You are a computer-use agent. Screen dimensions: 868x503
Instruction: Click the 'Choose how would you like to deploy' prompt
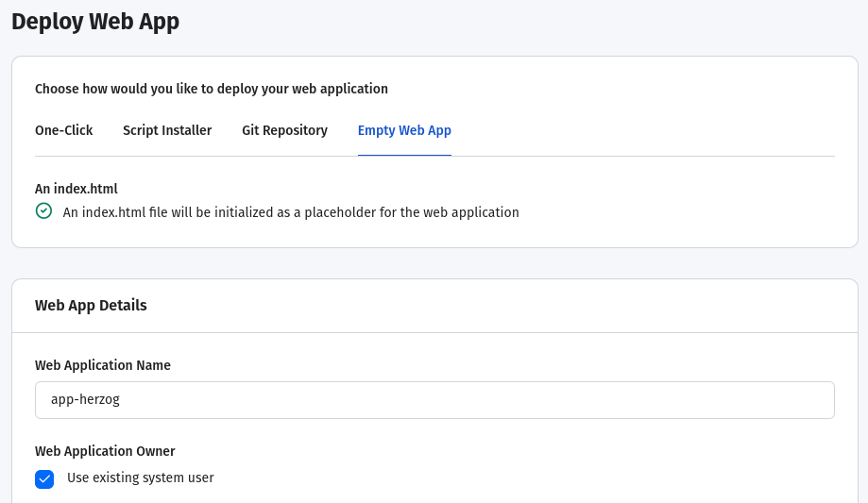[x=212, y=89]
